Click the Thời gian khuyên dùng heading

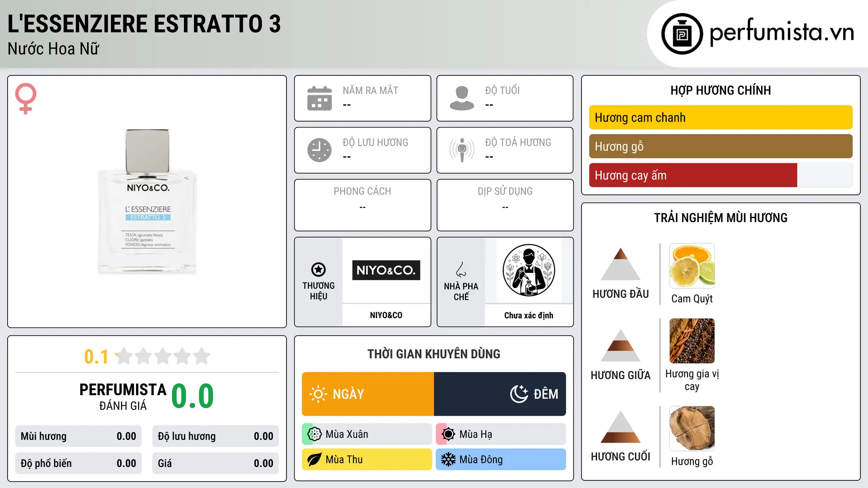click(434, 354)
